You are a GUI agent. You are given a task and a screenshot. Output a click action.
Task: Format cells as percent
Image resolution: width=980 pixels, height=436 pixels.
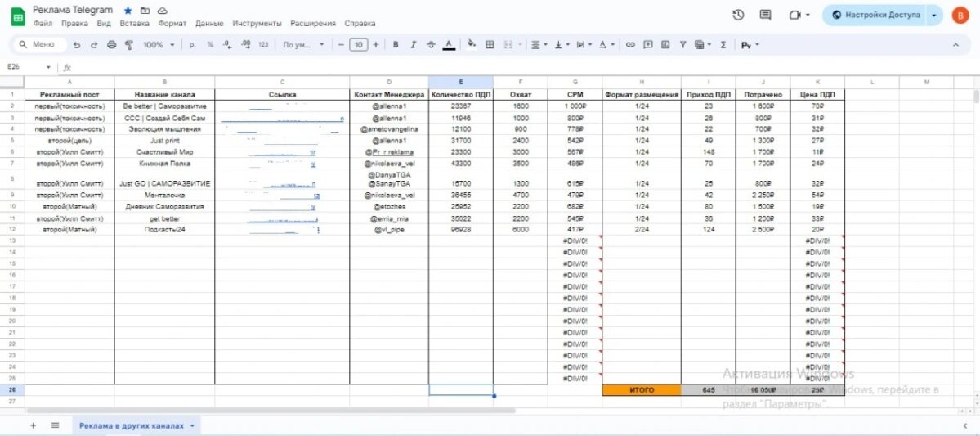[210, 44]
